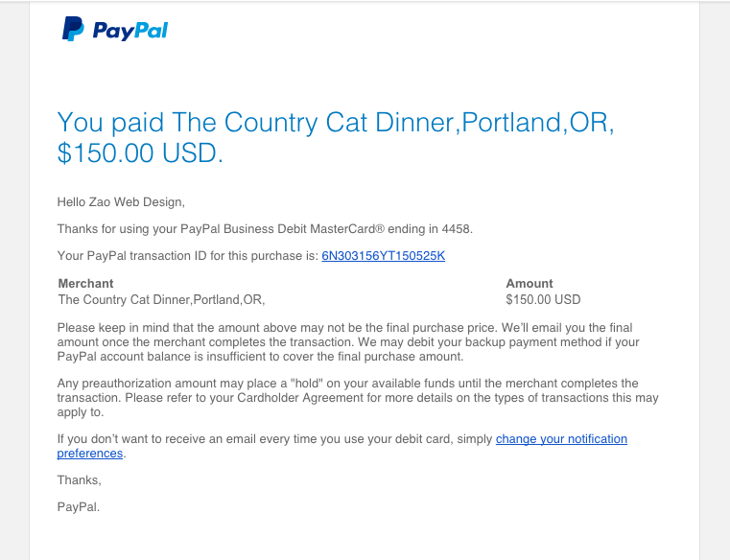Click the "If you don't want to receive" sentence
The width and height of the screenshot is (730, 560).
pyautogui.click(x=274, y=439)
